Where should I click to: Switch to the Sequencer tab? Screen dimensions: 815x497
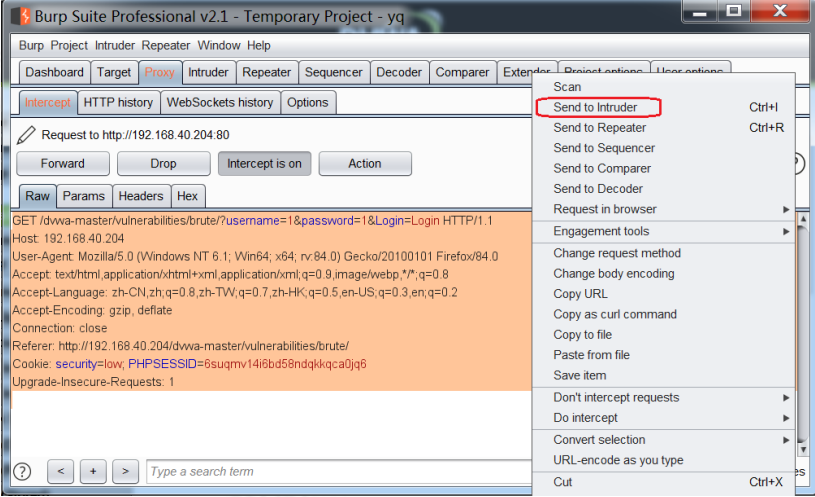(334, 72)
